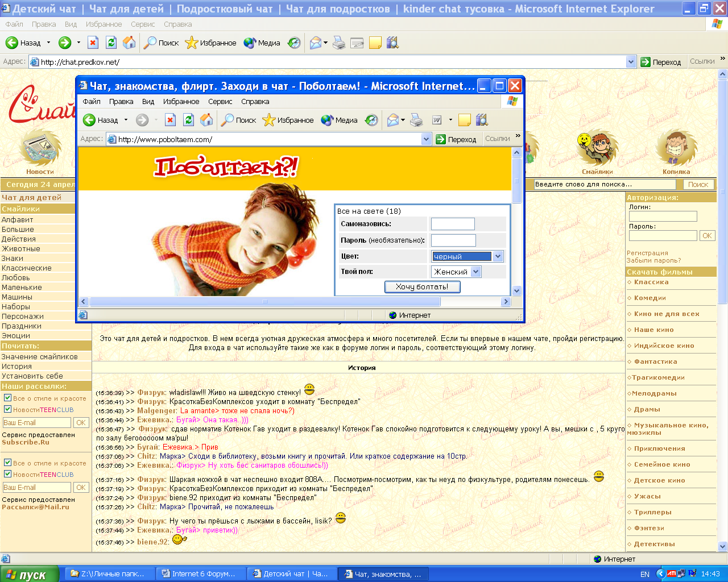
Task: Open Медиа in Поболтаем window toolbar
Action: point(340,120)
